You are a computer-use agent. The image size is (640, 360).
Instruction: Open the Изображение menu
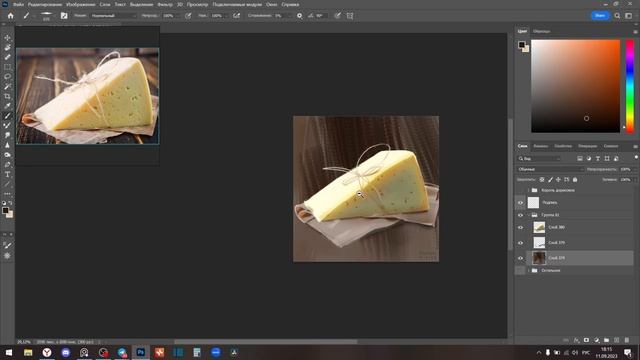(x=80, y=4)
